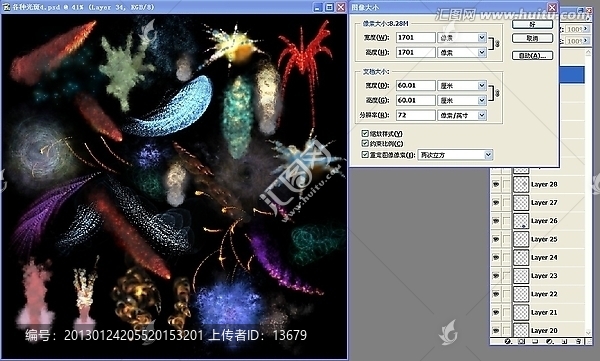Click the add layer mask icon

(521, 341)
